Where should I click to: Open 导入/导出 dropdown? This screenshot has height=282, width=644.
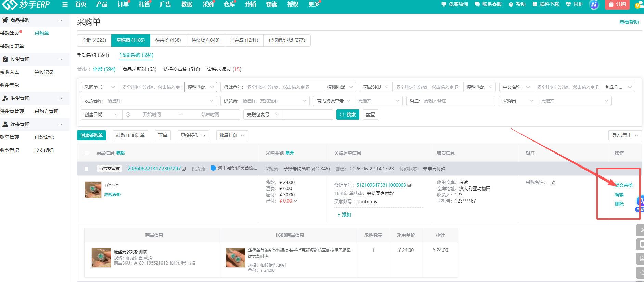click(625, 135)
